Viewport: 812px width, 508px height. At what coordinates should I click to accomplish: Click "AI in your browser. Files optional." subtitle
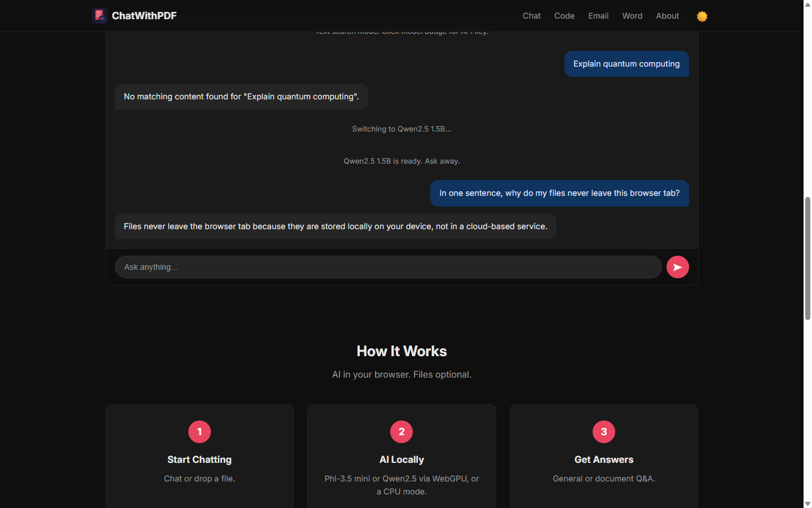[401, 374]
